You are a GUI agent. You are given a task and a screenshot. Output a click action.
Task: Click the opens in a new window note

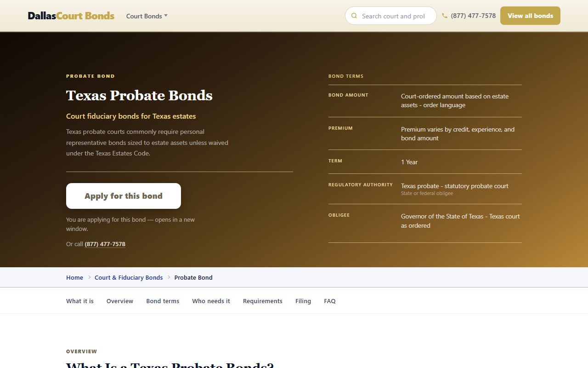tap(130, 224)
